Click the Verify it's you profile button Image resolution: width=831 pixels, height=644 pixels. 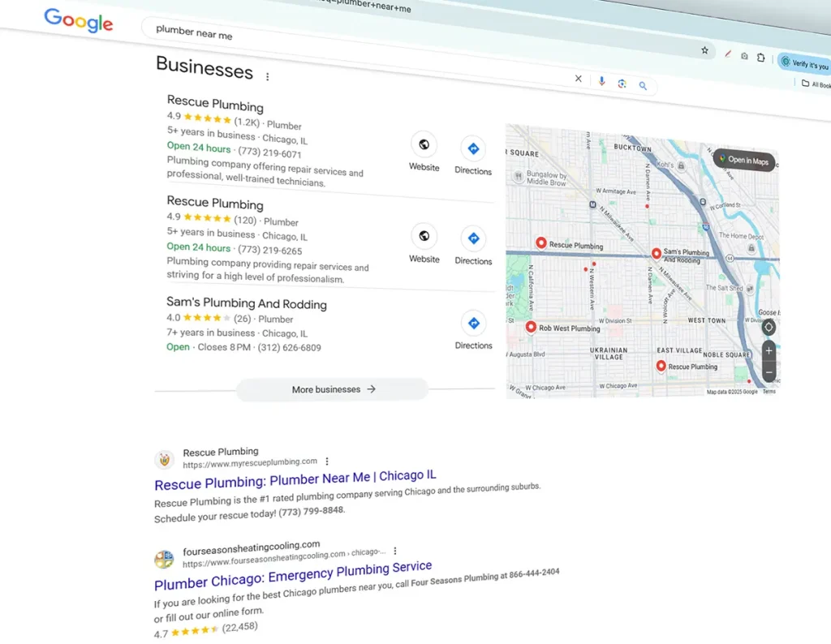click(804, 63)
